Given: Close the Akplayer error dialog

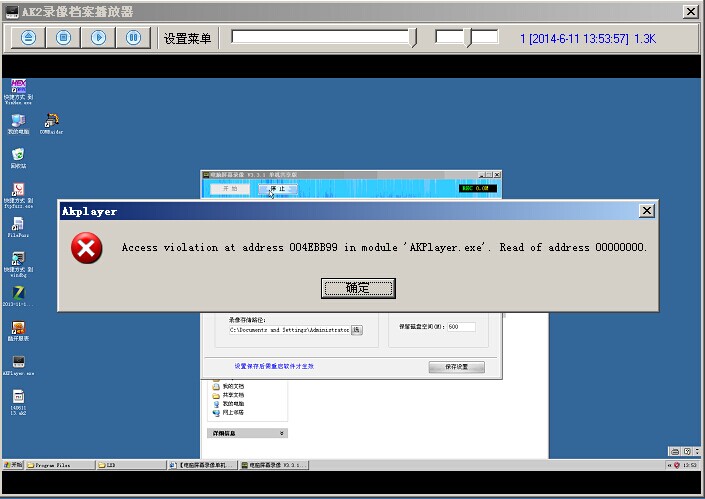Looking at the screenshot, I should (647, 210).
